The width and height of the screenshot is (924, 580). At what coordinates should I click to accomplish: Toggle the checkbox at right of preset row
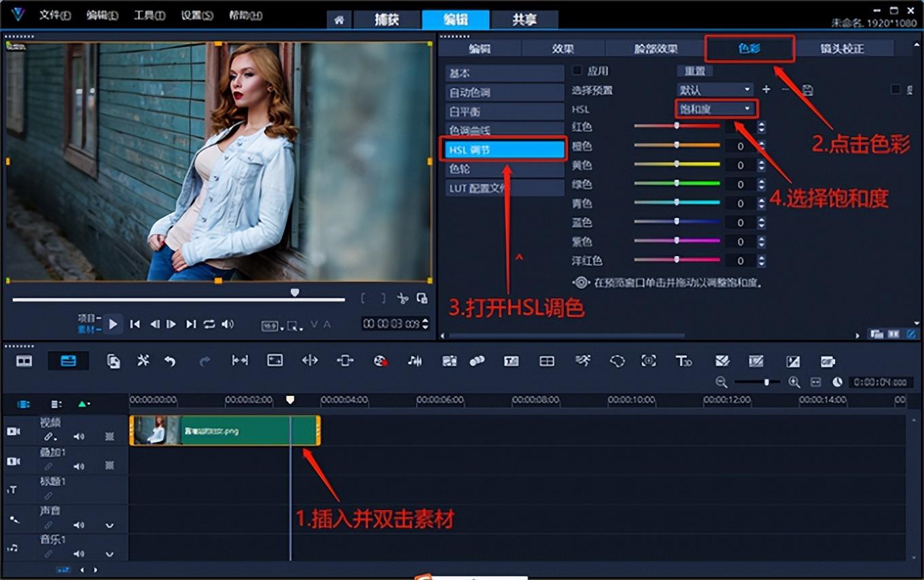pos(895,90)
